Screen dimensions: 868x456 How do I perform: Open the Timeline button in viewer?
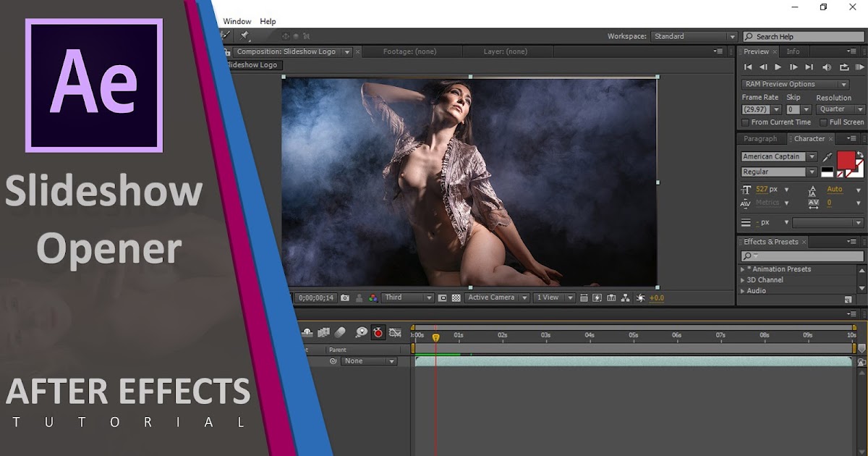coord(612,297)
